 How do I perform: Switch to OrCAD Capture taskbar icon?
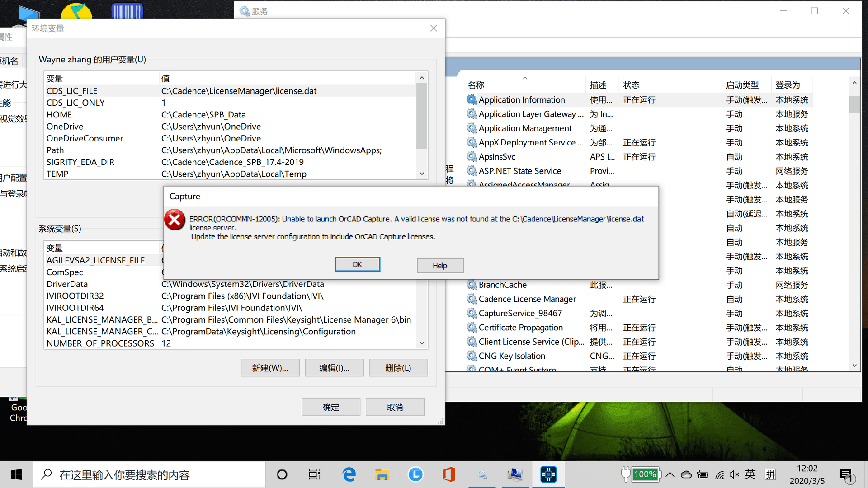click(x=548, y=474)
